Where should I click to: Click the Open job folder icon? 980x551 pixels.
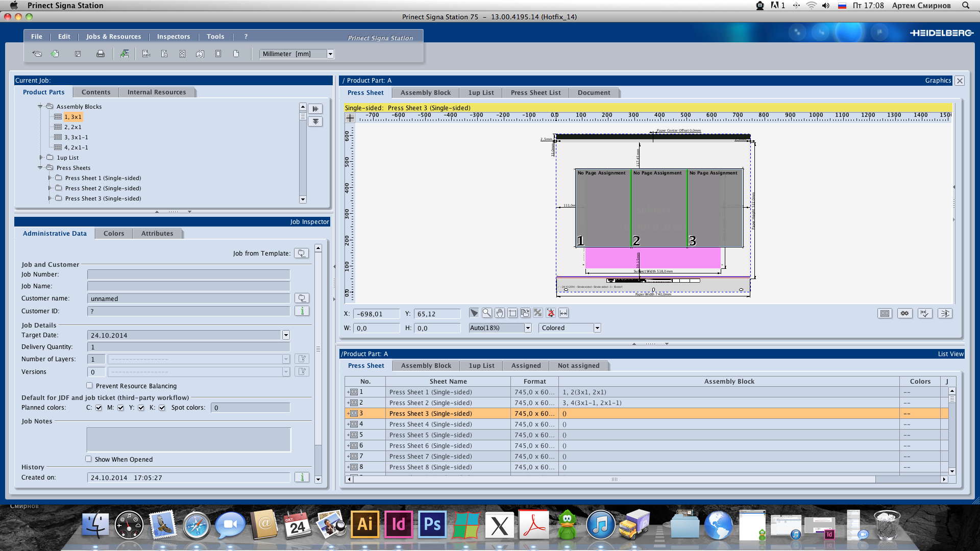37,54
